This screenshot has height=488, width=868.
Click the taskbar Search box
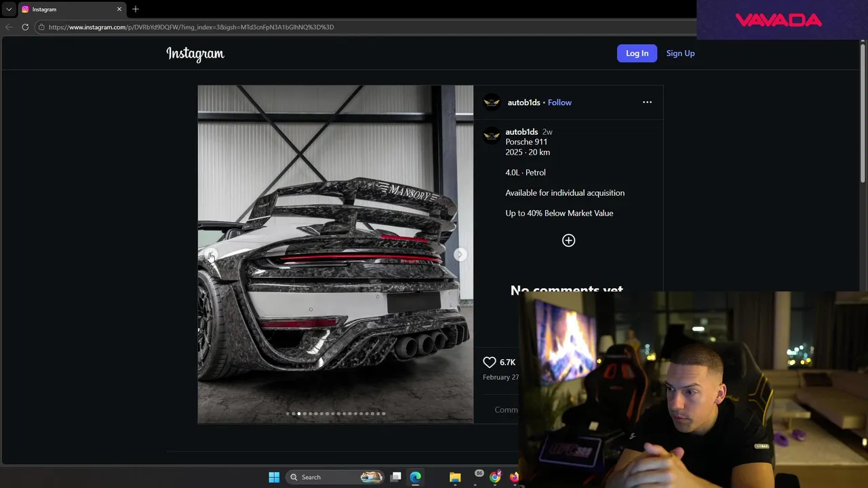click(x=336, y=477)
